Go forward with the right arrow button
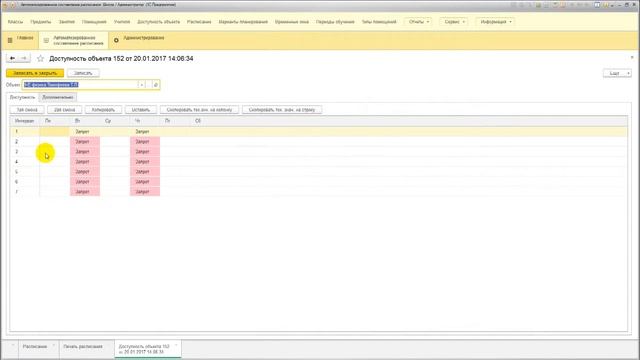 [x=24, y=58]
